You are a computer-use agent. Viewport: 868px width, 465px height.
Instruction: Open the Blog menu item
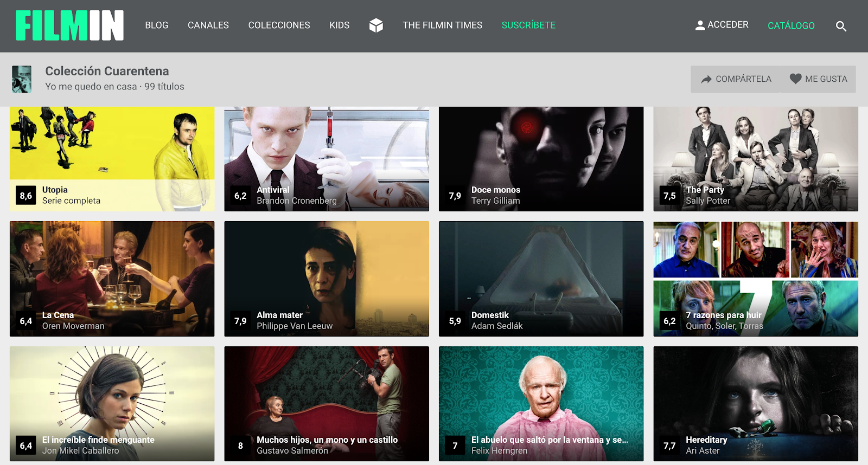[x=156, y=25]
